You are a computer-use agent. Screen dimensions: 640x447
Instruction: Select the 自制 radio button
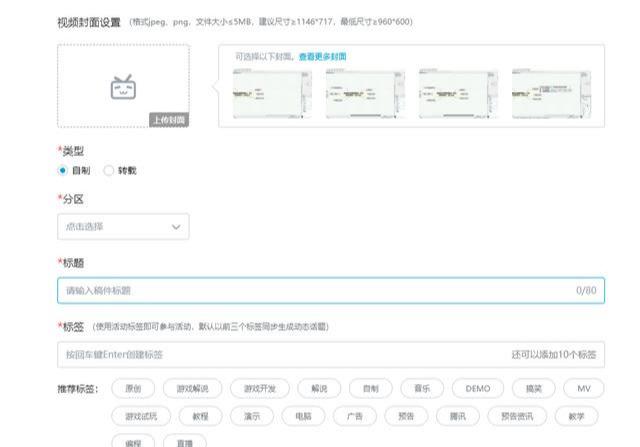click(x=63, y=170)
